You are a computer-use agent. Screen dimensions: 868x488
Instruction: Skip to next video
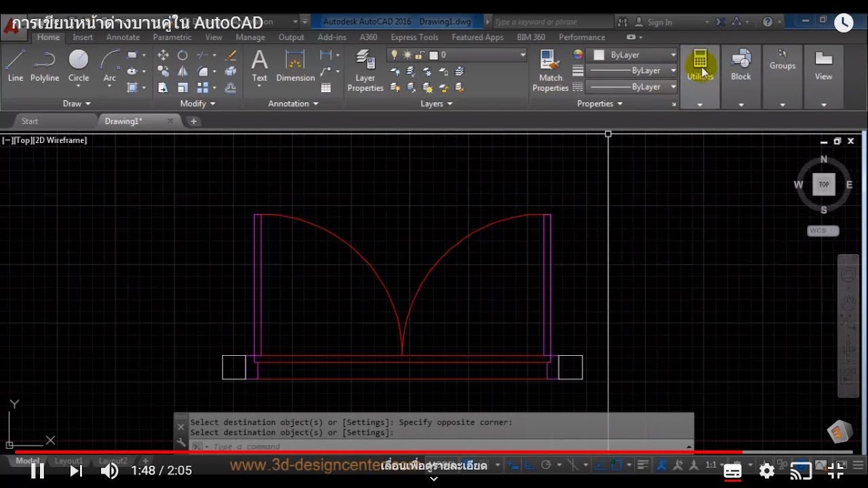coord(76,470)
